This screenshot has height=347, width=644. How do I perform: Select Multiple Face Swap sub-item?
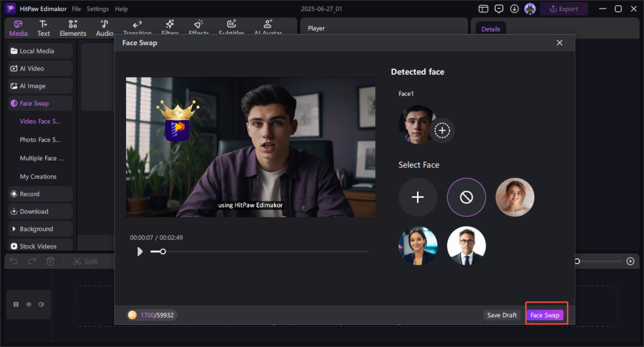click(42, 158)
